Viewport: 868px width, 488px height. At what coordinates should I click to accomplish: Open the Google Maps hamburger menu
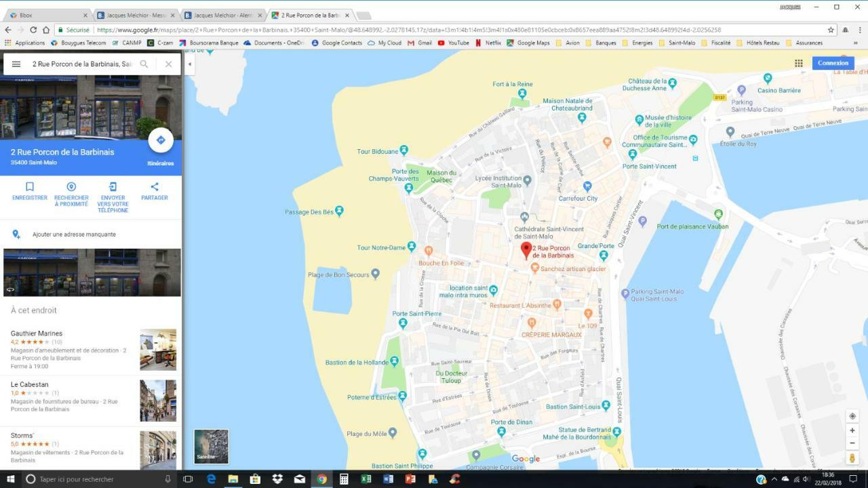pos(16,64)
